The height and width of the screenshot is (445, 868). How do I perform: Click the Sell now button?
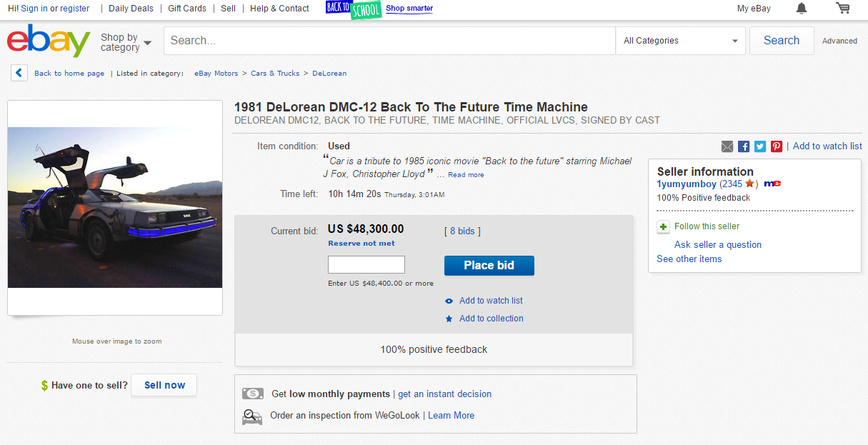click(x=164, y=385)
